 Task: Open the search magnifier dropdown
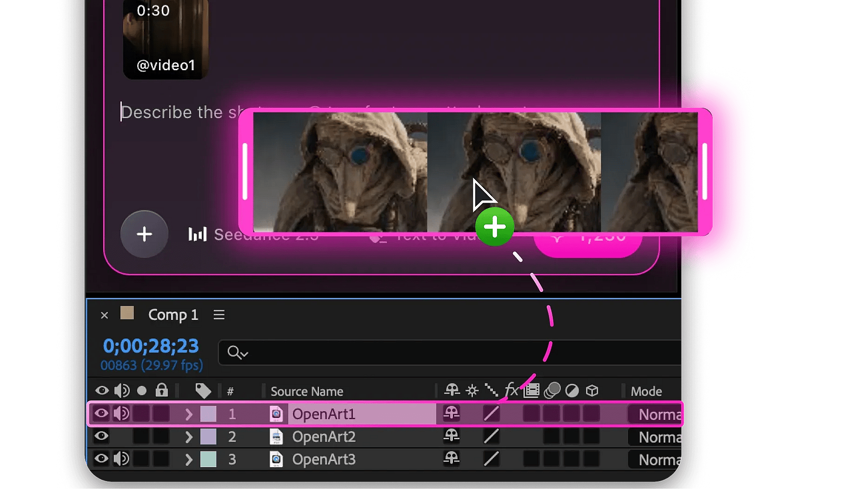[238, 353]
